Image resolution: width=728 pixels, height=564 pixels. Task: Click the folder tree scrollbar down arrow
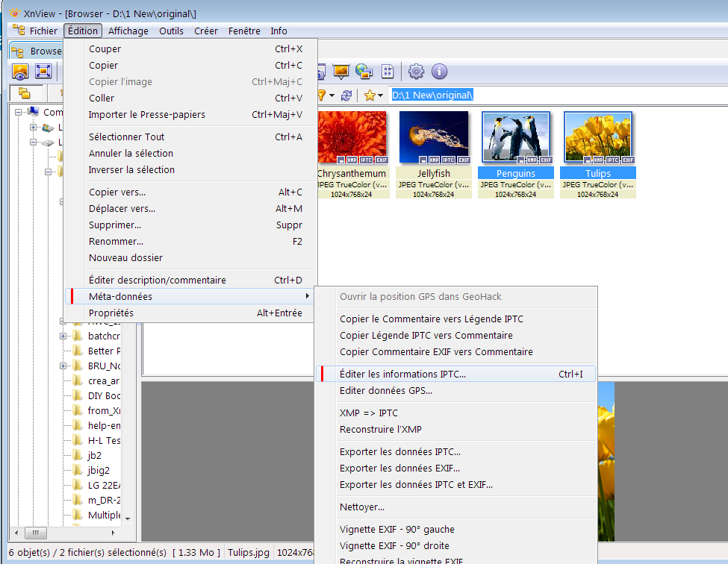[x=128, y=518]
